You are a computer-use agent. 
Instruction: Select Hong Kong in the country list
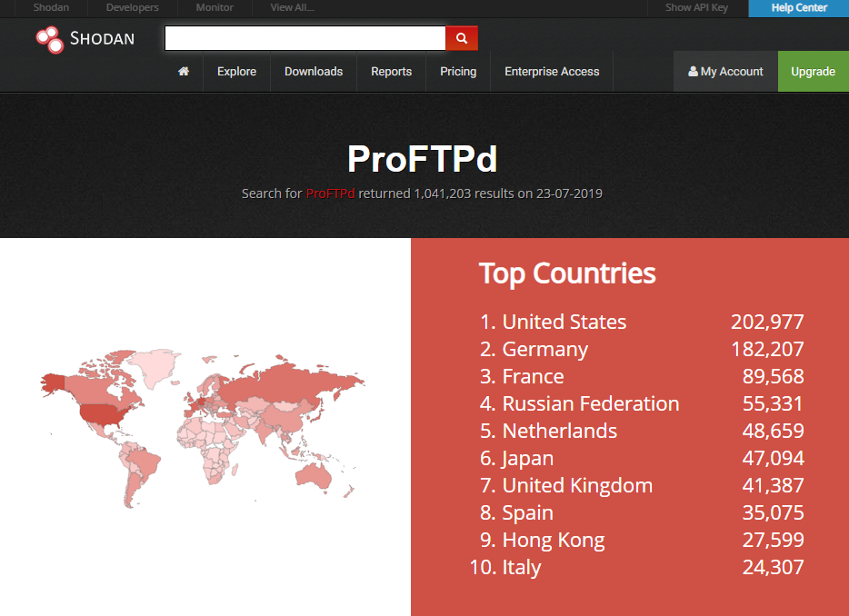[x=554, y=541]
